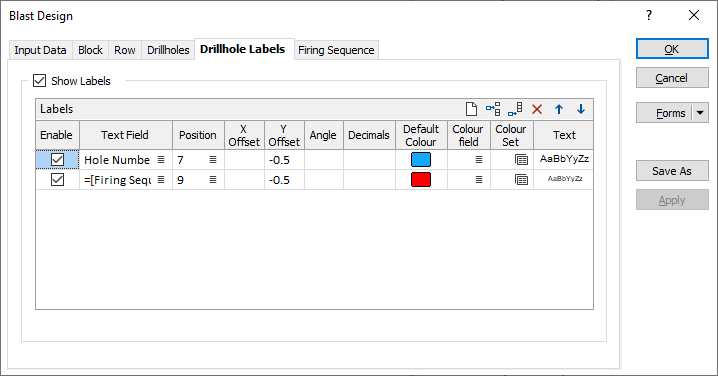Toggle Enable checkbox for Firing Sequence row
718x376 pixels.
pyautogui.click(x=57, y=180)
